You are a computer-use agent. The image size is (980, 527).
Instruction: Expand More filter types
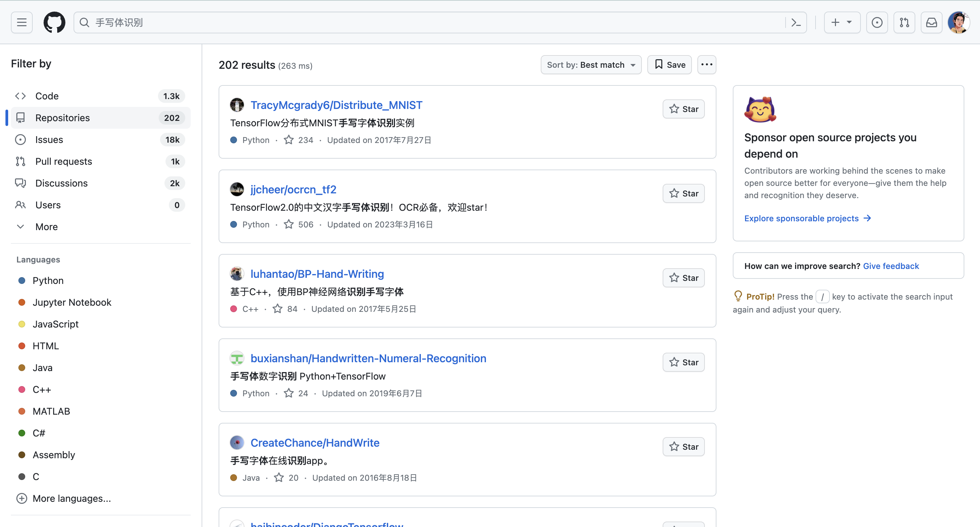pyautogui.click(x=100, y=227)
